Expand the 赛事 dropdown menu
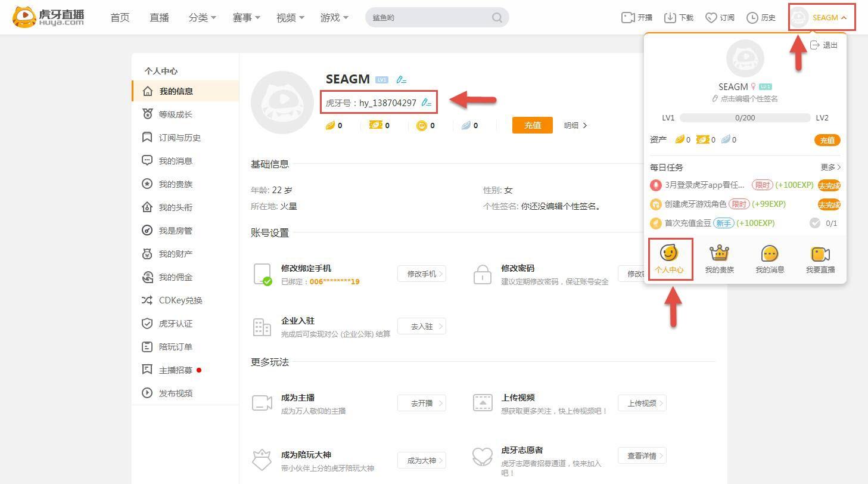This screenshot has height=484, width=868. 246,17
